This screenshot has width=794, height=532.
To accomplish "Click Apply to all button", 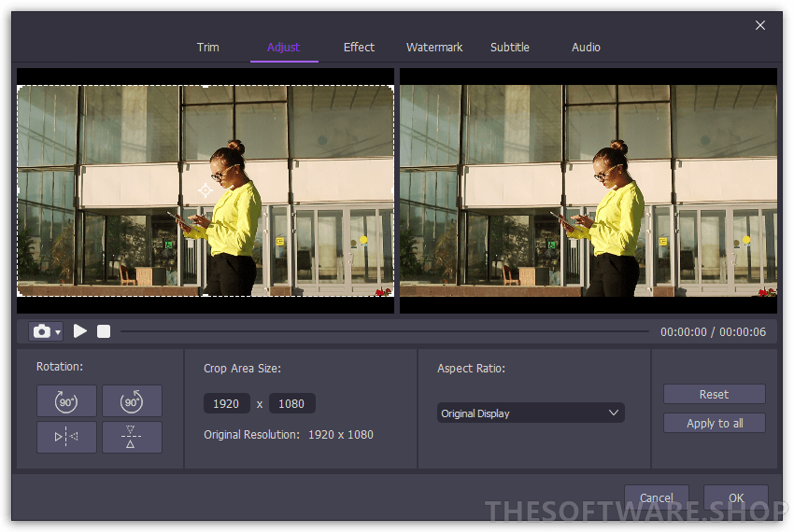I will [x=715, y=423].
